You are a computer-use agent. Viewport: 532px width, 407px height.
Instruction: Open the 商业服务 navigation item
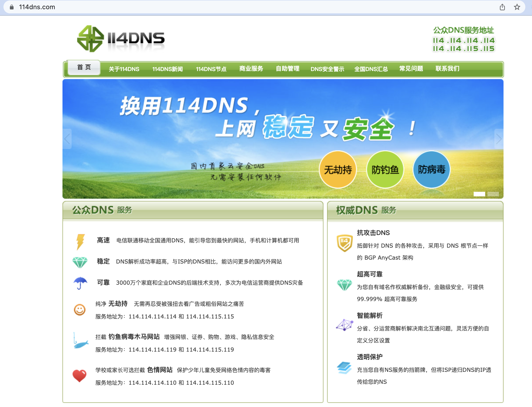point(251,69)
